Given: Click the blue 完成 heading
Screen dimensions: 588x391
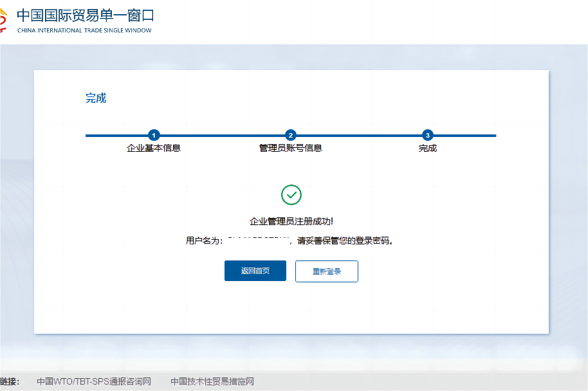Looking at the screenshot, I should pos(96,98).
